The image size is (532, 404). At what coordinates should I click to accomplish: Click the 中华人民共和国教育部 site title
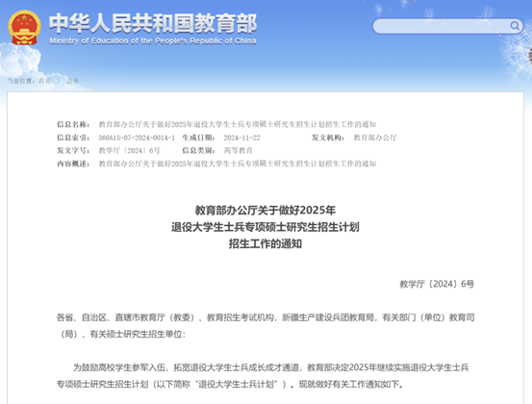click(153, 23)
